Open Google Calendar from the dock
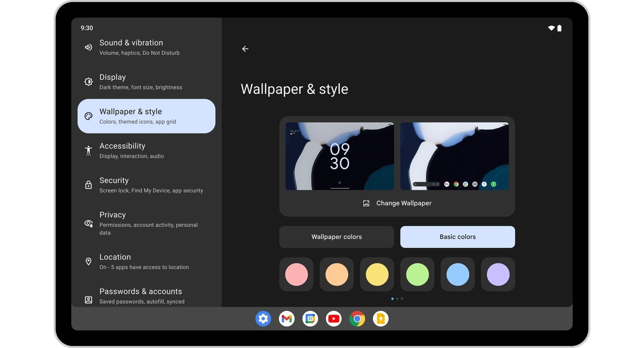Viewport: 644px width, 348px height. (x=310, y=319)
